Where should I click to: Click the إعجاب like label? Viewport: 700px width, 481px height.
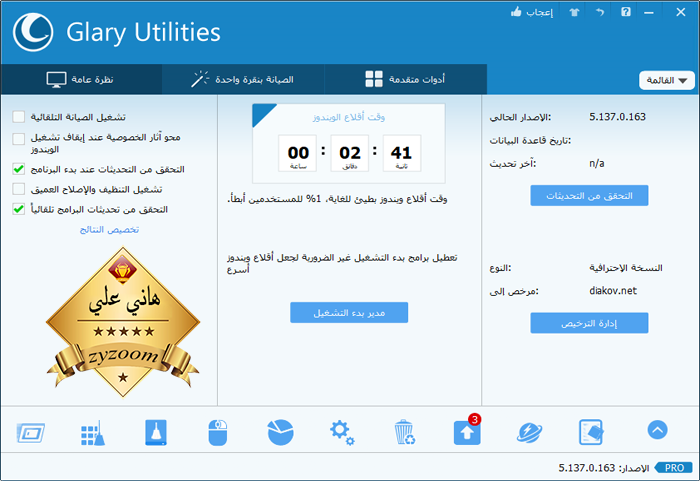click(x=539, y=13)
